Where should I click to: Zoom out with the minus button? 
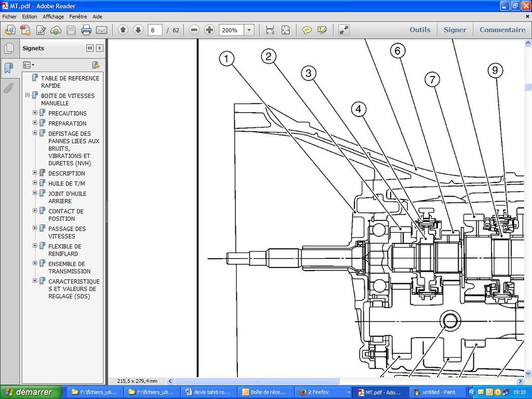194,30
